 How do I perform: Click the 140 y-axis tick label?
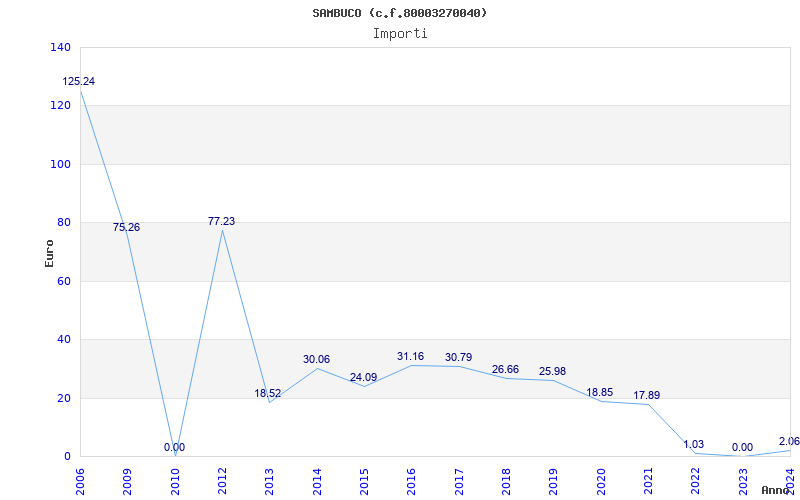pyautogui.click(x=60, y=47)
